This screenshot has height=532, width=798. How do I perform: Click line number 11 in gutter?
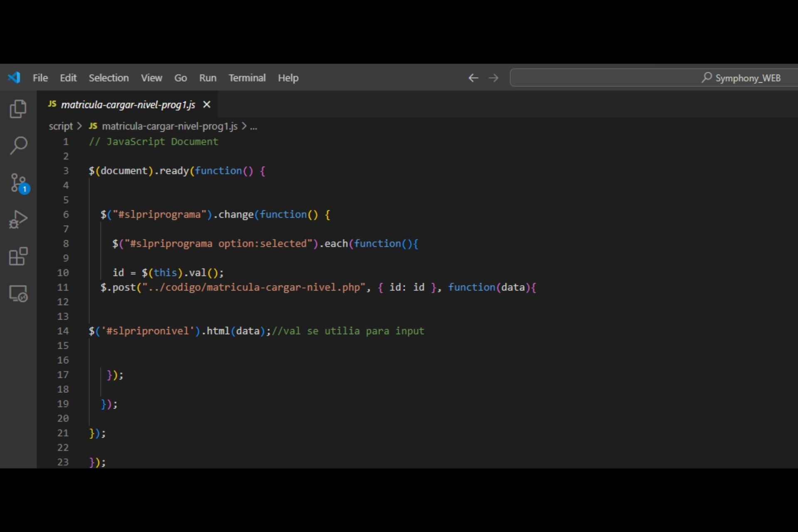63,287
